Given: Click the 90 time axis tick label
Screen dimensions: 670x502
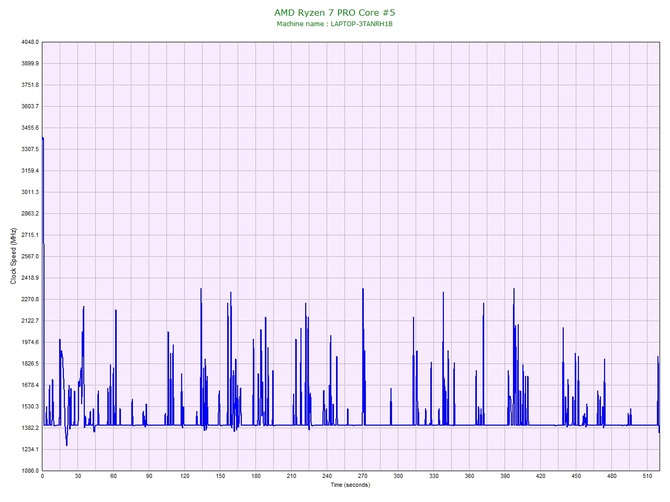Looking at the screenshot, I should point(149,476).
